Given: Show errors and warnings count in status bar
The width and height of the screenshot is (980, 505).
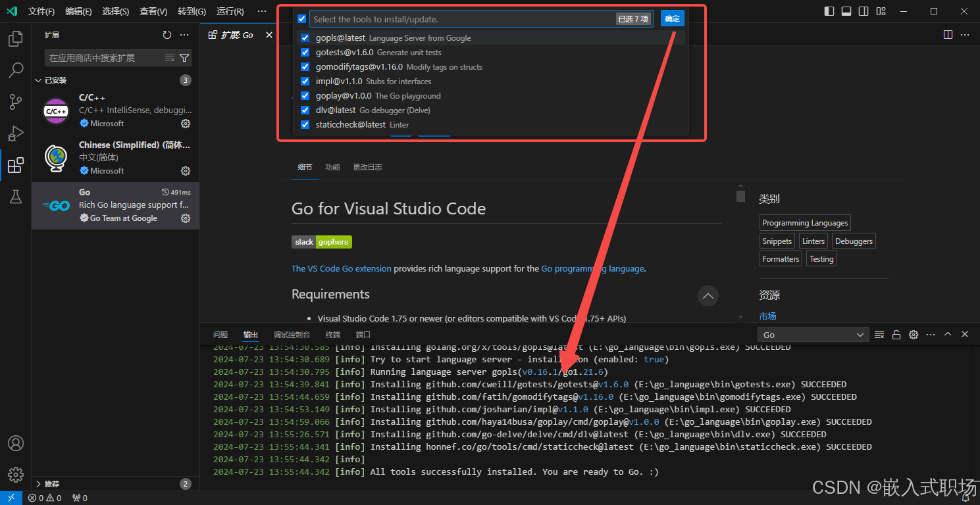Looking at the screenshot, I should coord(45,498).
